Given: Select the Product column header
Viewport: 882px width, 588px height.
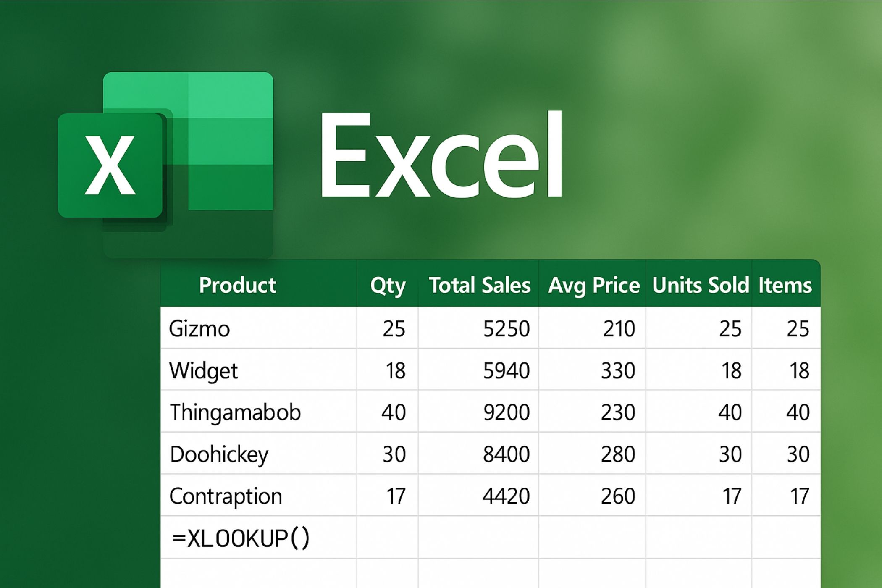Looking at the screenshot, I should pyautogui.click(x=238, y=285).
